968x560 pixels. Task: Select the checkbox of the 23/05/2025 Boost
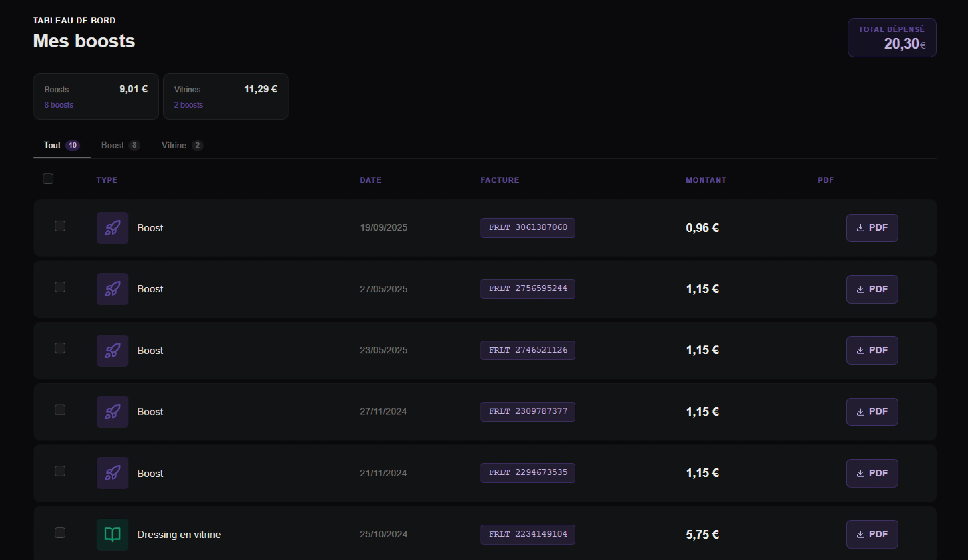tap(60, 348)
